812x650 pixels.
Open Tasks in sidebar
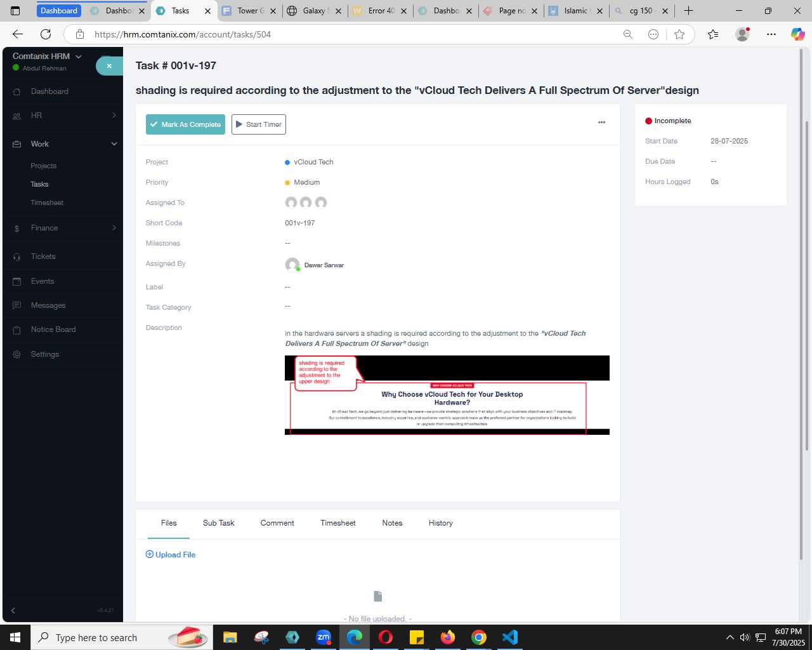pyautogui.click(x=39, y=184)
